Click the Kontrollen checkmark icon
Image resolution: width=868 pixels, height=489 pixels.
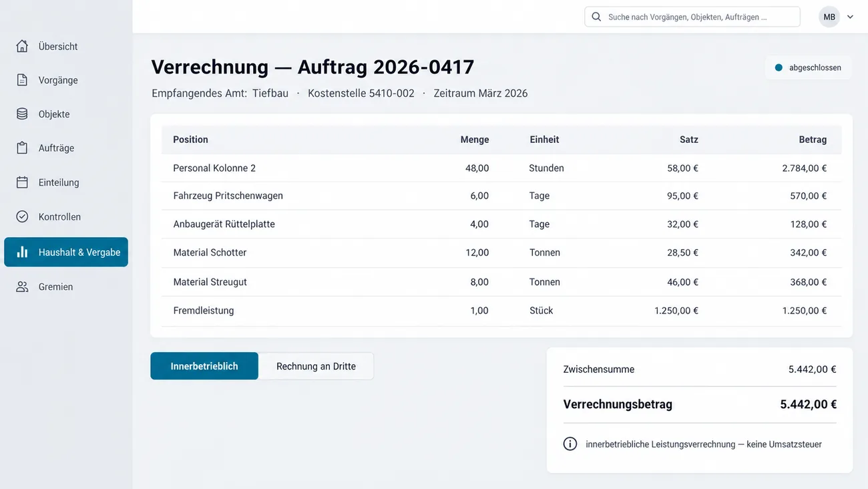tap(22, 216)
